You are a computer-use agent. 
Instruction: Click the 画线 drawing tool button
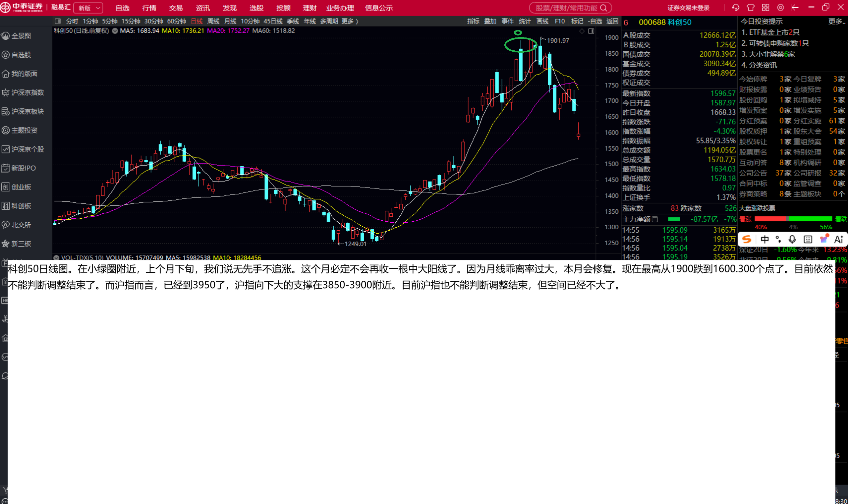(x=542, y=21)
